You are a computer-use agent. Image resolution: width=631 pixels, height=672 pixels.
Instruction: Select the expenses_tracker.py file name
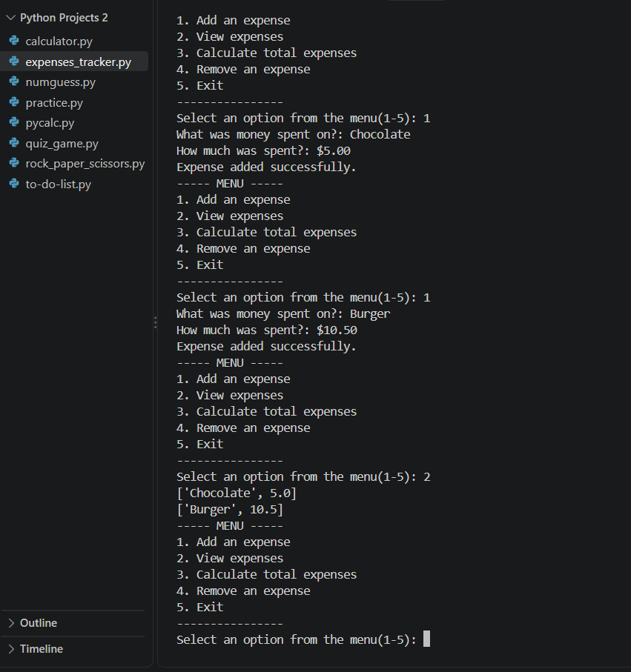click(78, 61)
